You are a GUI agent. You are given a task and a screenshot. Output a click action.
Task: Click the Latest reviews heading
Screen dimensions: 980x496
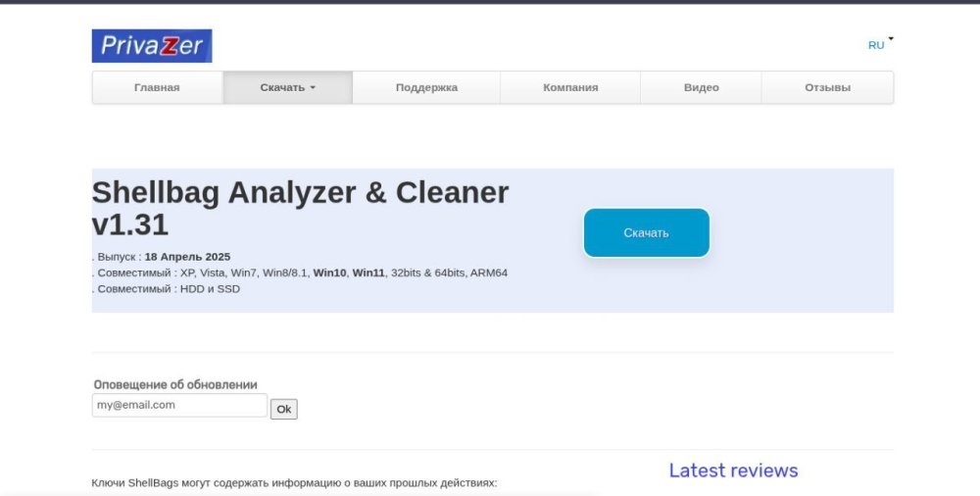733,471
